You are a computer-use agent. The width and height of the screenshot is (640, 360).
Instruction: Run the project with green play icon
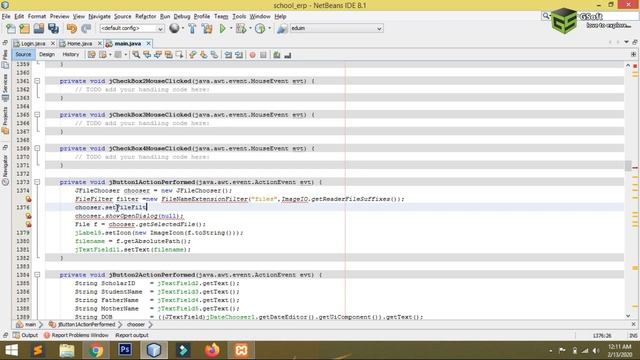pyautogui.click(x=222, y=29)
